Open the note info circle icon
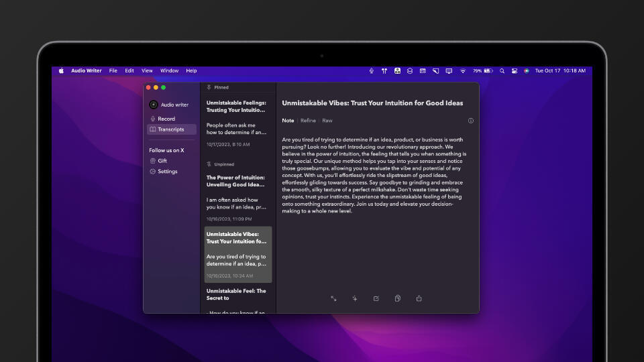Image resolution: width=644 pixels, height=362 pixels. coord(470,121)
